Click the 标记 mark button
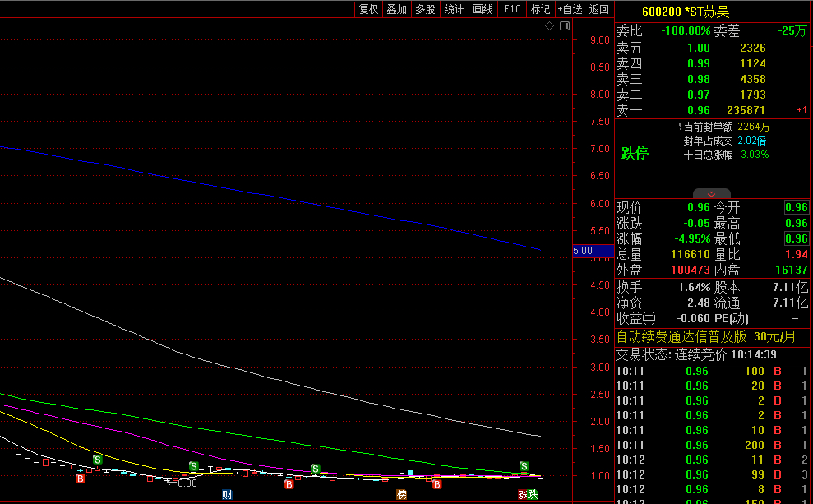This screenshot has width=813, height=504. pos(540,9)
